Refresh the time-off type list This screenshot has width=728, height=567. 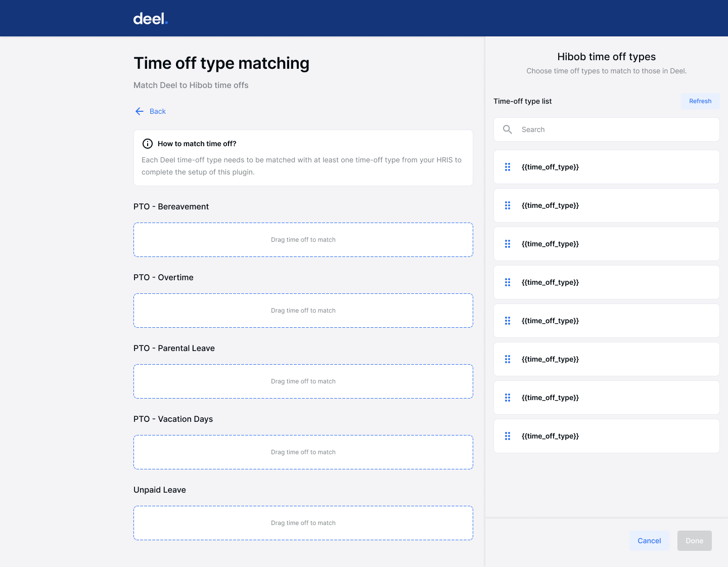(x=700, y=101)
